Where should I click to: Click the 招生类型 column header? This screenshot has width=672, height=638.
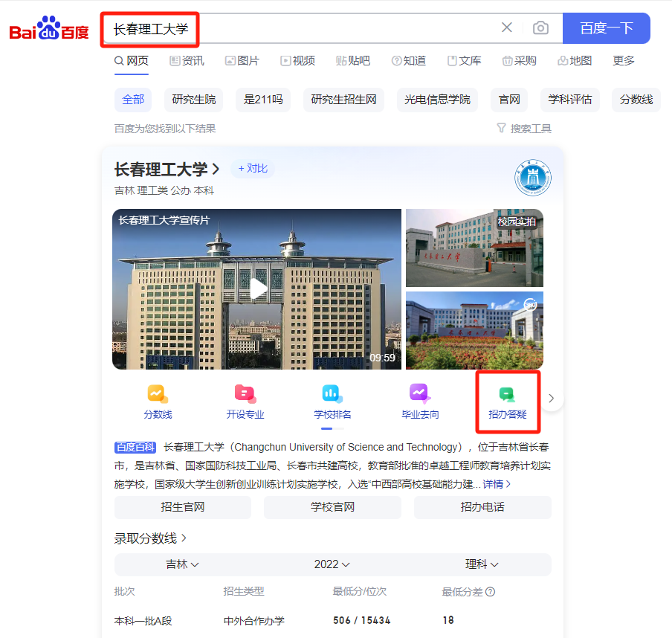tap(243, 592)
